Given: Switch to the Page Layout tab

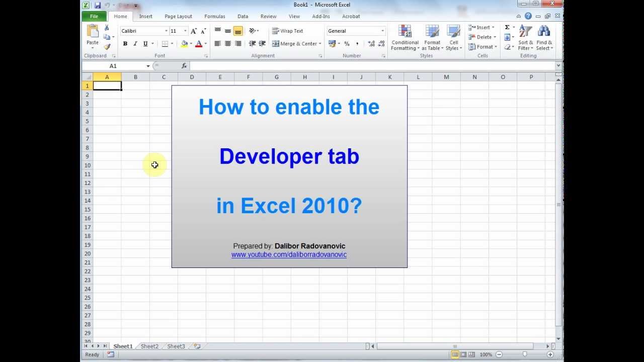Looking at the screenshot, I should 178,16.
